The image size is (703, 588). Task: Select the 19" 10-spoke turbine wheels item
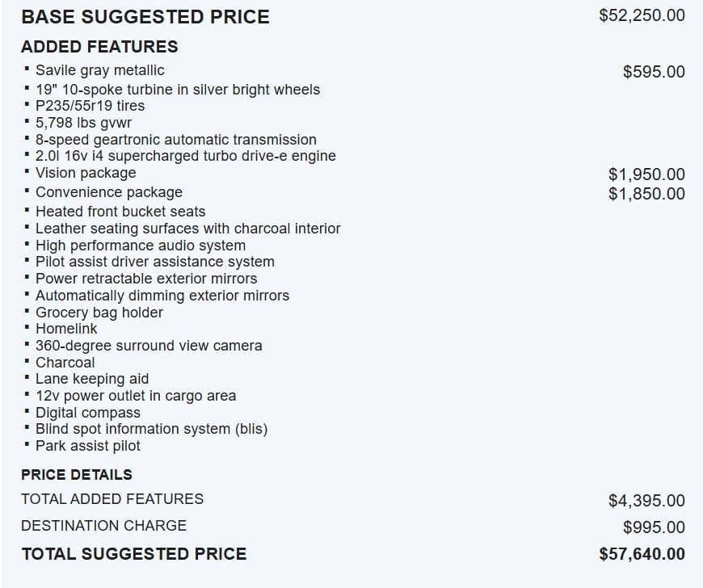pos(178,90)
